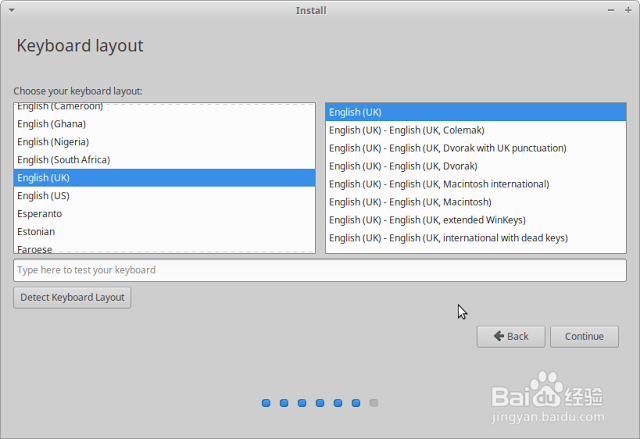Choose UK international with dead keys variant
The image size is (640, 439).
[x=476, y=238]
